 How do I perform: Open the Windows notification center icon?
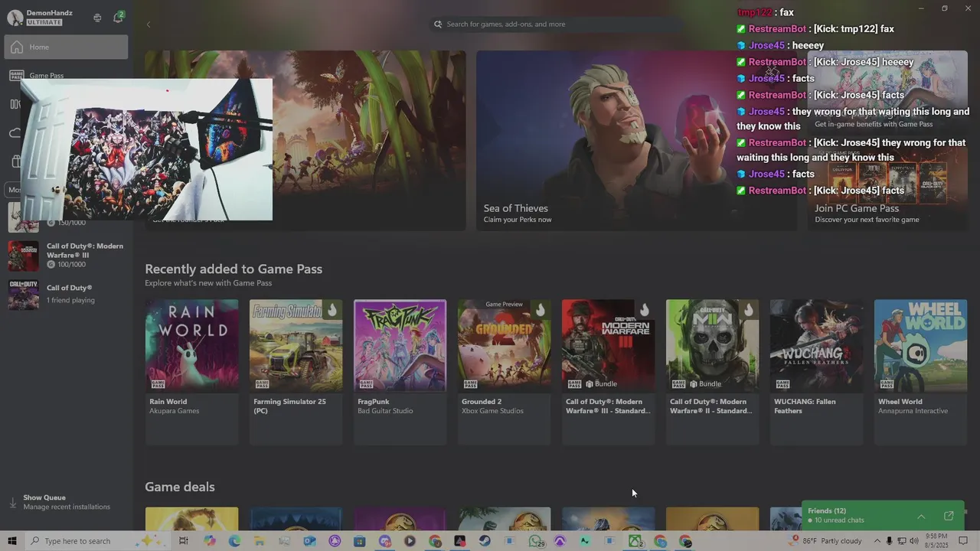point(963,541)
